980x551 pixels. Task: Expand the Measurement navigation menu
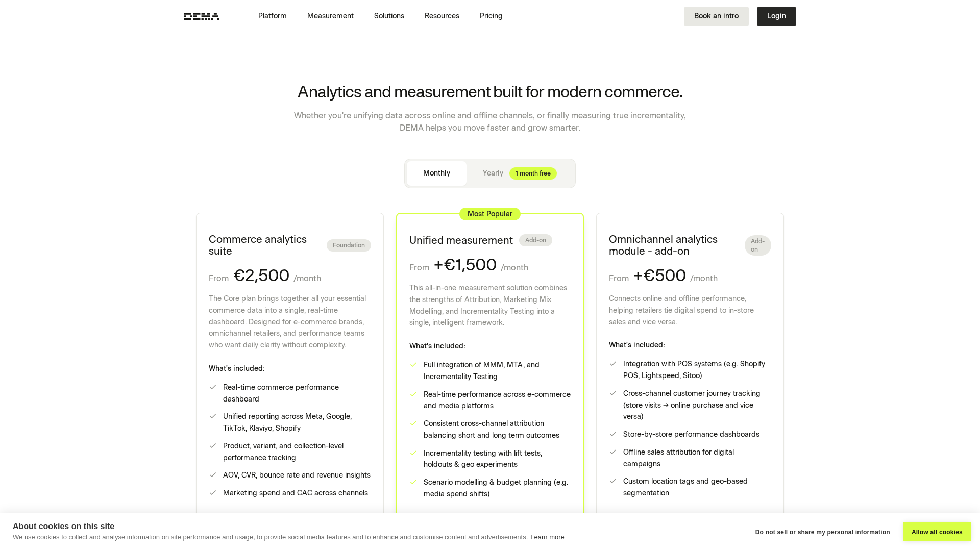[x=330, y=16]
